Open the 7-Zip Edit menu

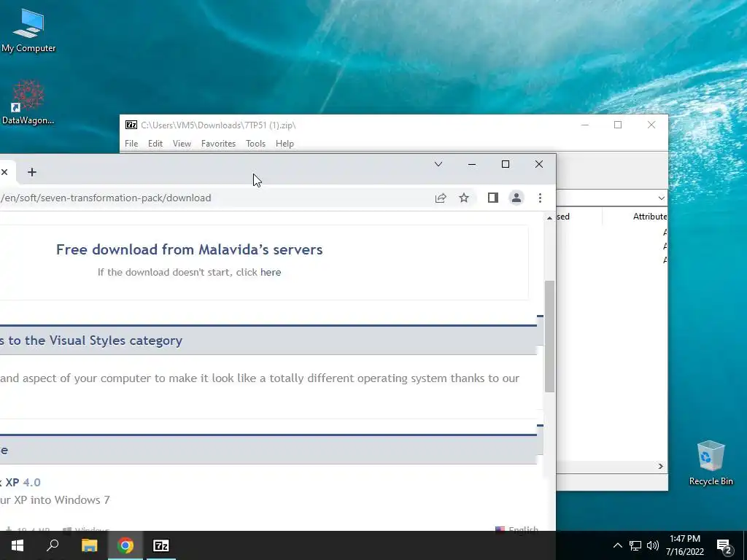155,144
